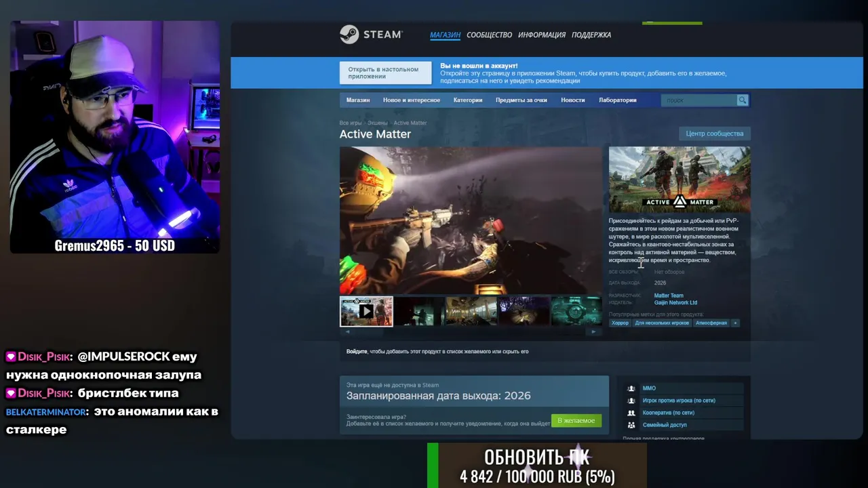The height and width of the screenshot is (488, 868).
Task: Expand more tags with plus button
Action: point(735,323)
